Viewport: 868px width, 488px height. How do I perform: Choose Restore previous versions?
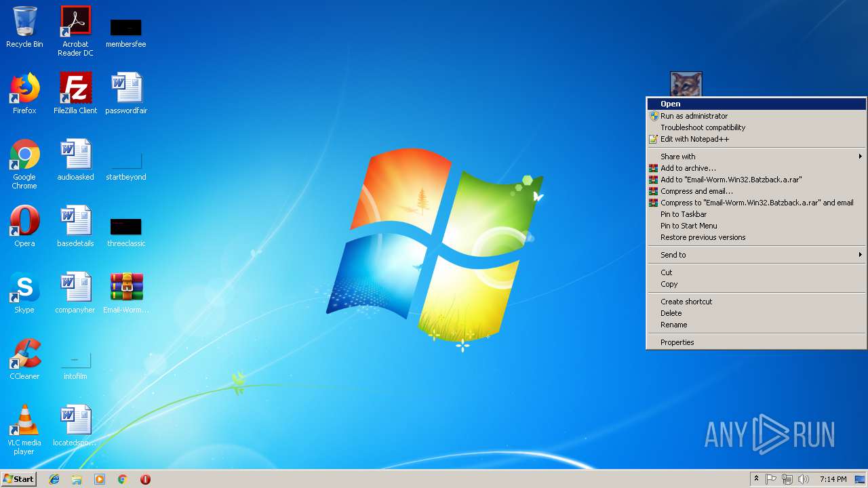coord(756,237)
